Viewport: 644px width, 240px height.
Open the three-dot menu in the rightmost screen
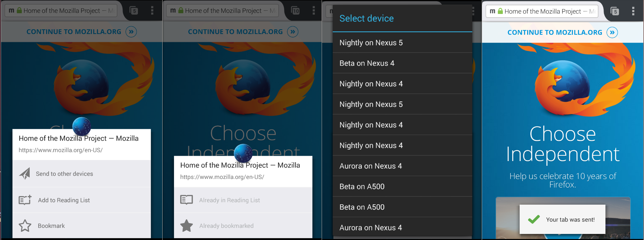[x=633, y=11]
